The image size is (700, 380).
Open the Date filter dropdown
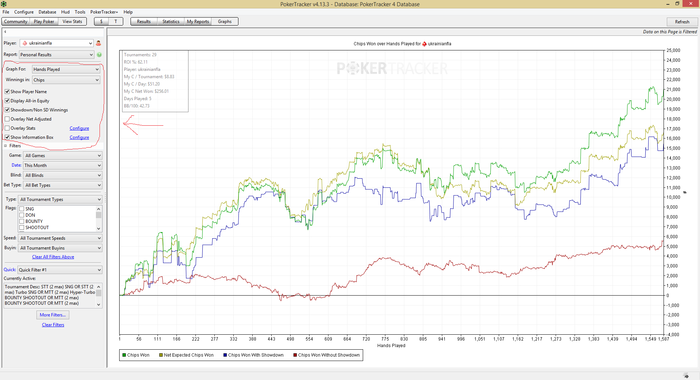(62, 165)
